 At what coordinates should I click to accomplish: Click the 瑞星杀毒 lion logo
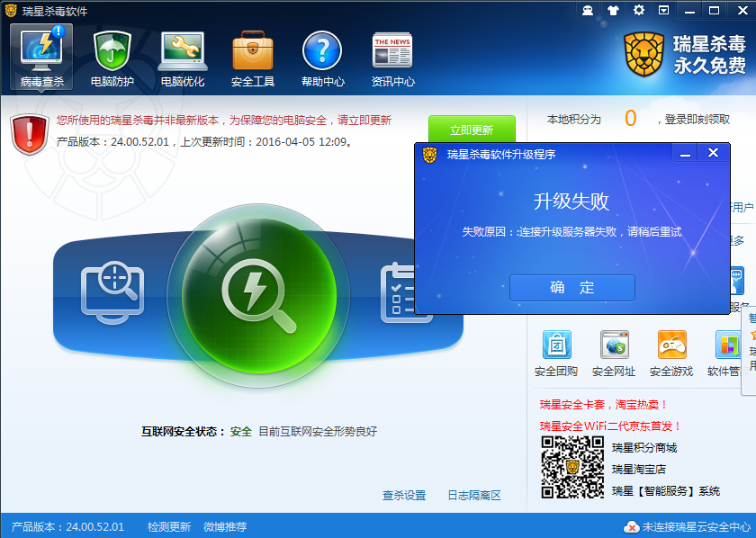(644, 55)
